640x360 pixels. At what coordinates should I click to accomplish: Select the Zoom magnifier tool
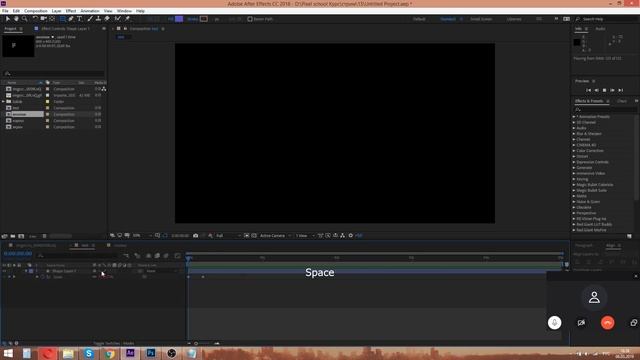(x=24, y=19)
